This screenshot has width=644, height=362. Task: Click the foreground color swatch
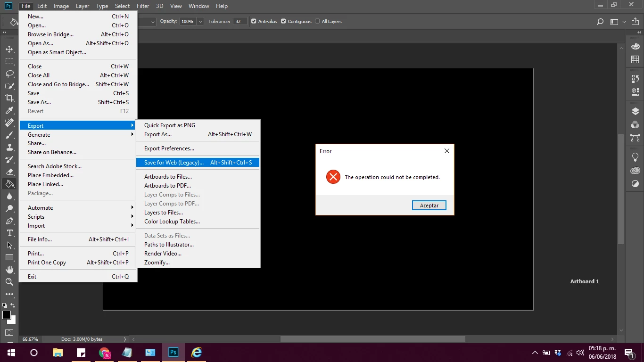click(7, 314)
